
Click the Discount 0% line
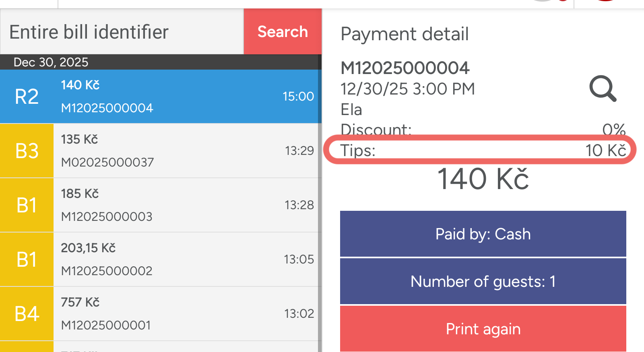pos(483,130)
